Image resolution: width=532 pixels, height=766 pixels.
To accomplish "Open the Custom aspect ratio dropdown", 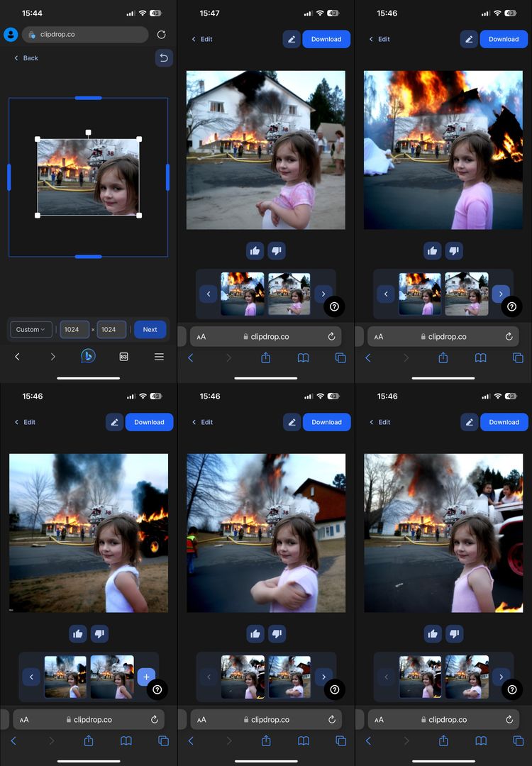I will [x=31, y=330].
